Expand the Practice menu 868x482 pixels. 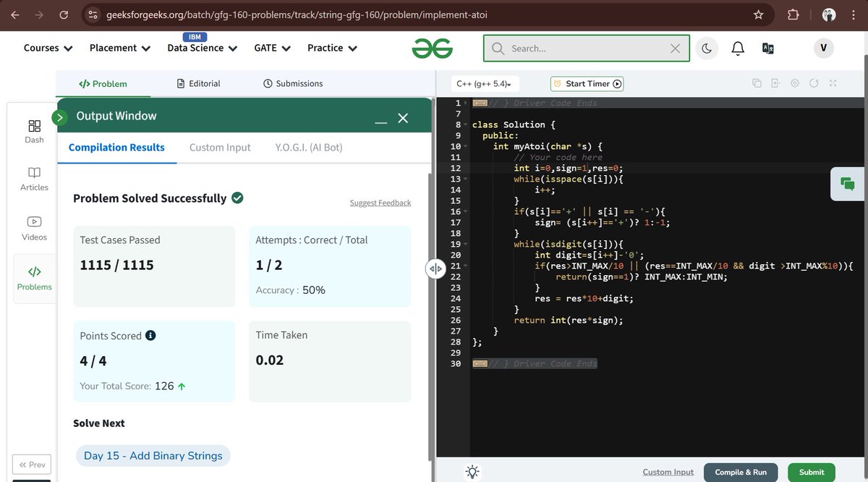coord(332,48)
